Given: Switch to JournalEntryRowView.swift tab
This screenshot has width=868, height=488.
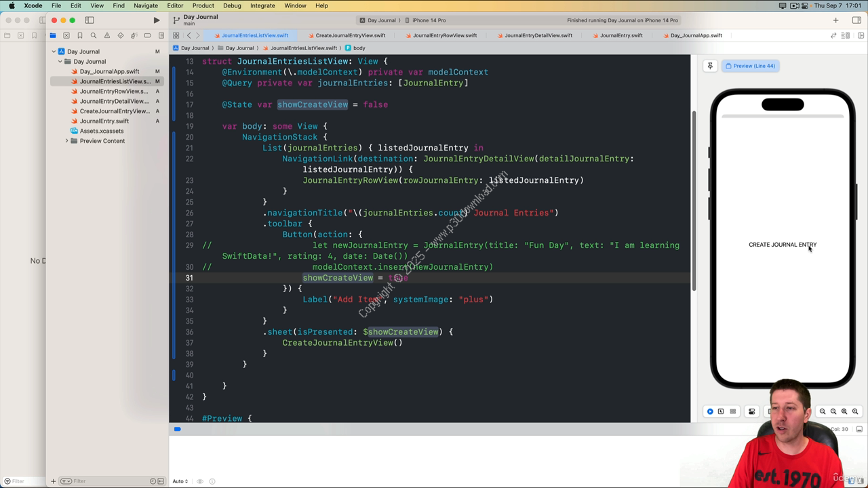Looking at the screenshot, I should click(x=440, y=35).
